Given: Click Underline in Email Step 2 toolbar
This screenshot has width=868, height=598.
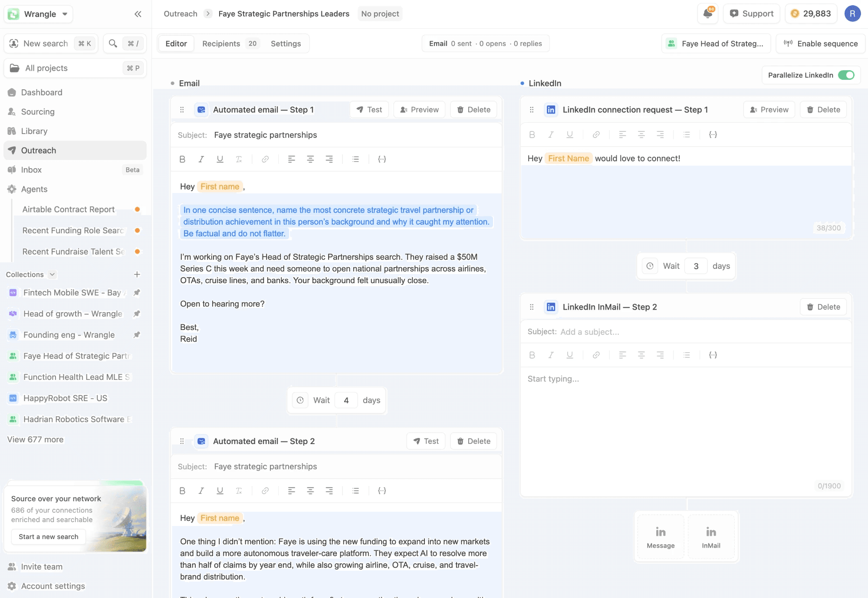Looking at the screenshot, I should pyautogui.click(x=220, y=490).
